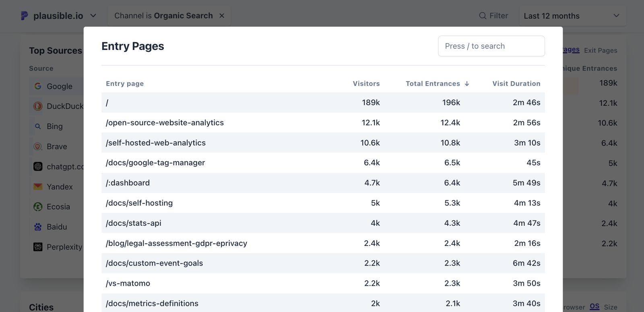Focus the Press / to search field
The height and width of the screenshot is (312, 644).
point(491,46)
